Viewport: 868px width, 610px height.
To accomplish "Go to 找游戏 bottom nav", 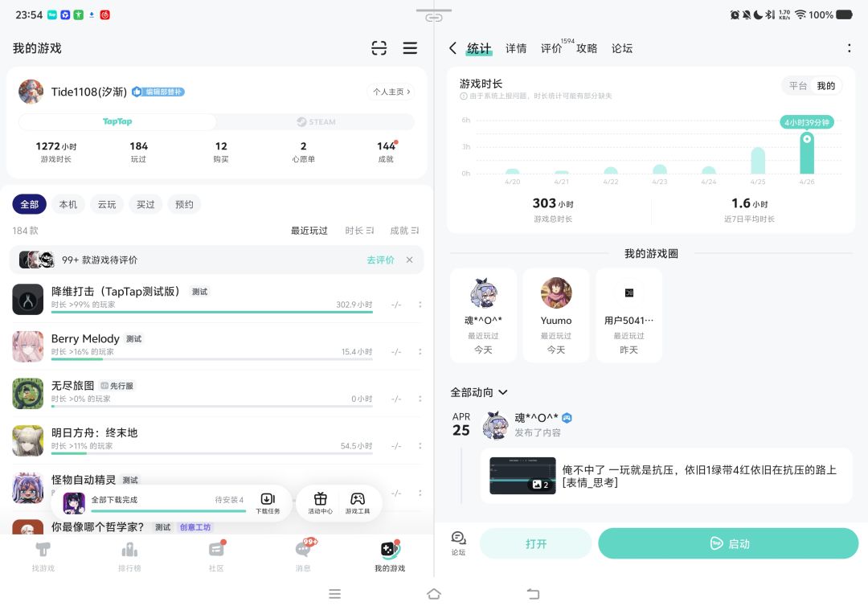I will [43, 556].
